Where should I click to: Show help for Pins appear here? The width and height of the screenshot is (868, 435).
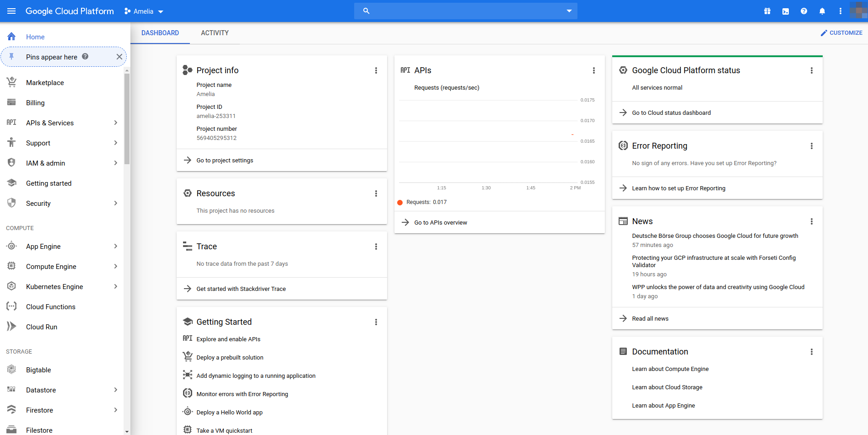point(85,56)
